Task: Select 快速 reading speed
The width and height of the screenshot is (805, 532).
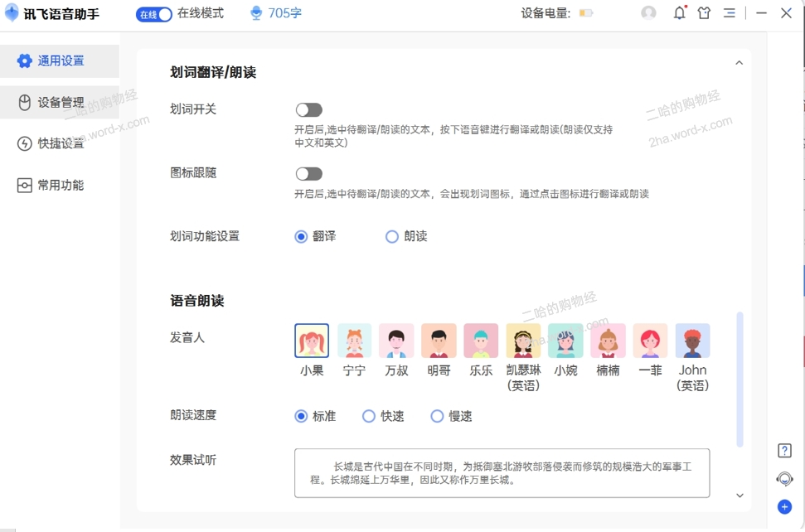Action: pyautogui.click(x=369, y=417)
